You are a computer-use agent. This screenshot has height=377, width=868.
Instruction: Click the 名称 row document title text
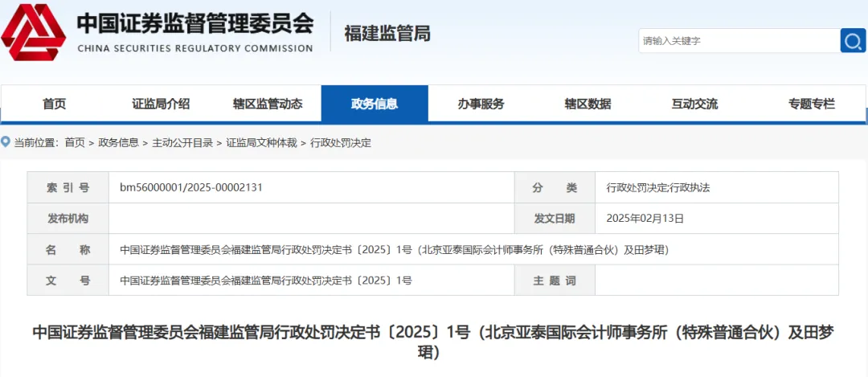(395, 250)
